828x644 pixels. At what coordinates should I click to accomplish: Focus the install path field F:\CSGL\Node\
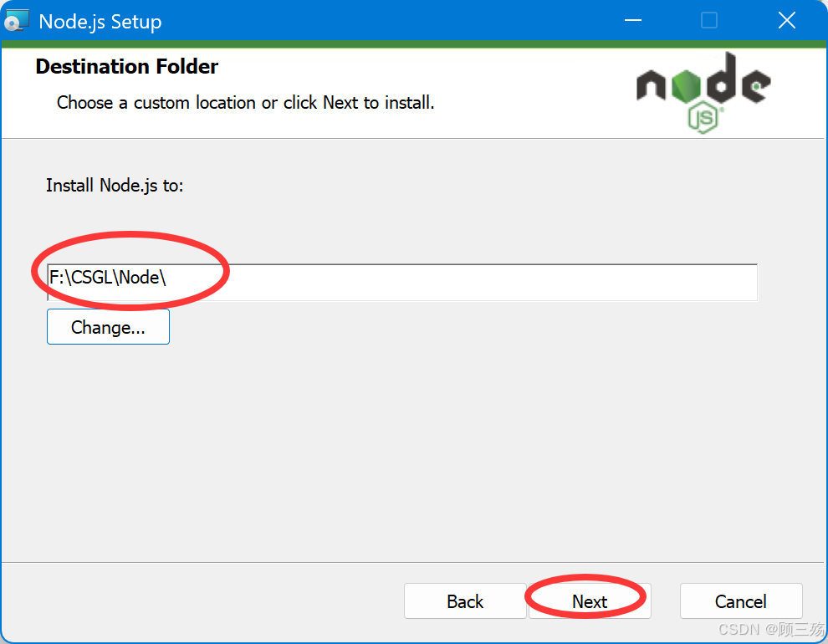click(402, 283)
